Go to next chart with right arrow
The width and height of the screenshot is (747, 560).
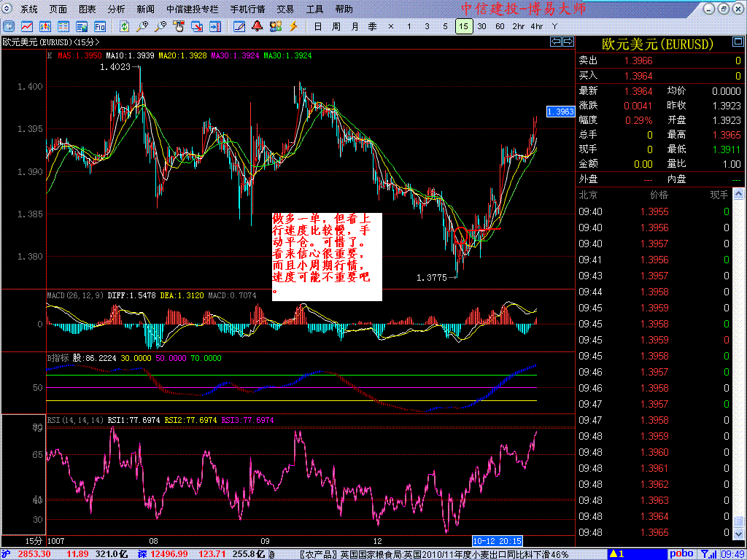(x=568, y=42)
